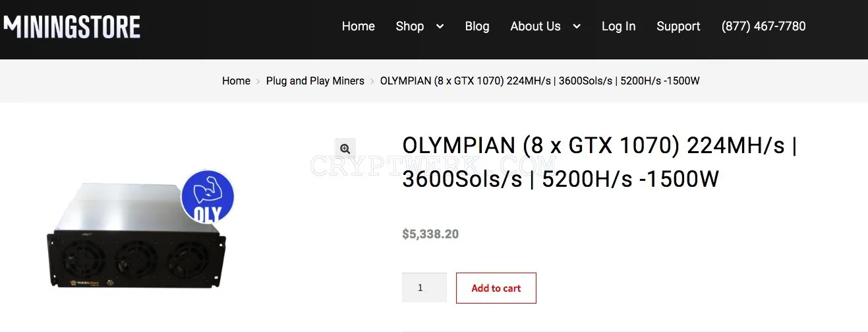Click the $5,338.20 price text

pyautogui.click(x=430, y=234)
